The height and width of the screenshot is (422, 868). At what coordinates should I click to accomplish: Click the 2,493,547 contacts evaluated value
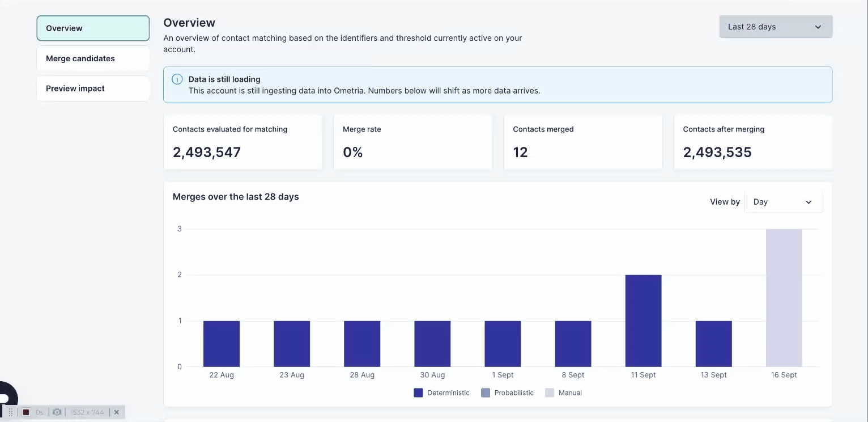tap(207, 152)
